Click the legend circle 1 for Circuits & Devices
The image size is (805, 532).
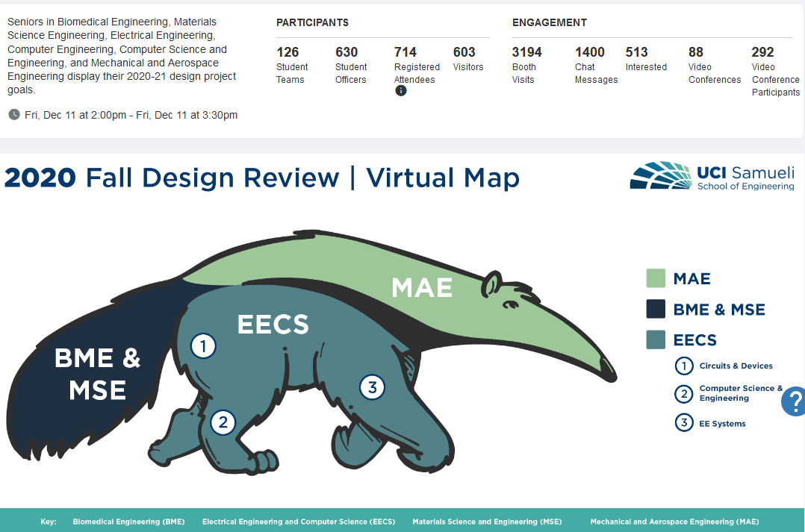683,366
